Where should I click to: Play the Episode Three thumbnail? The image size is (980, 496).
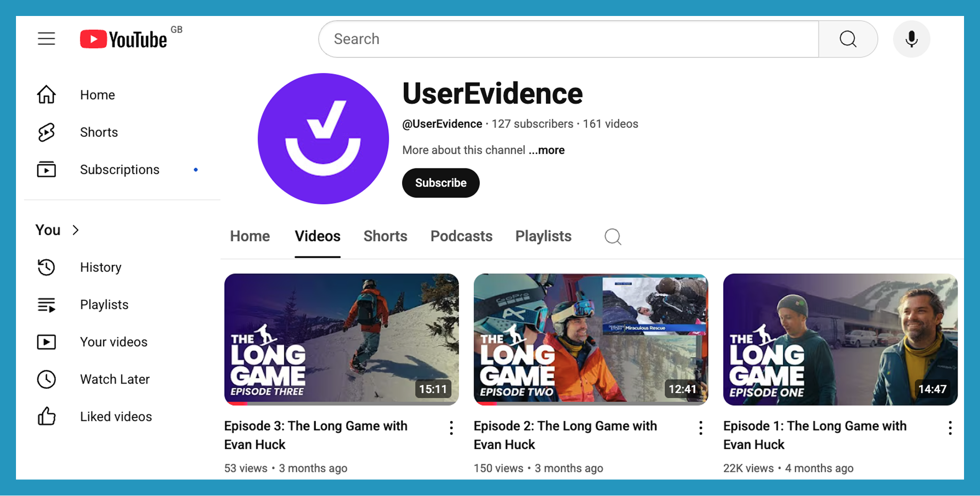(x=341, y=339)
